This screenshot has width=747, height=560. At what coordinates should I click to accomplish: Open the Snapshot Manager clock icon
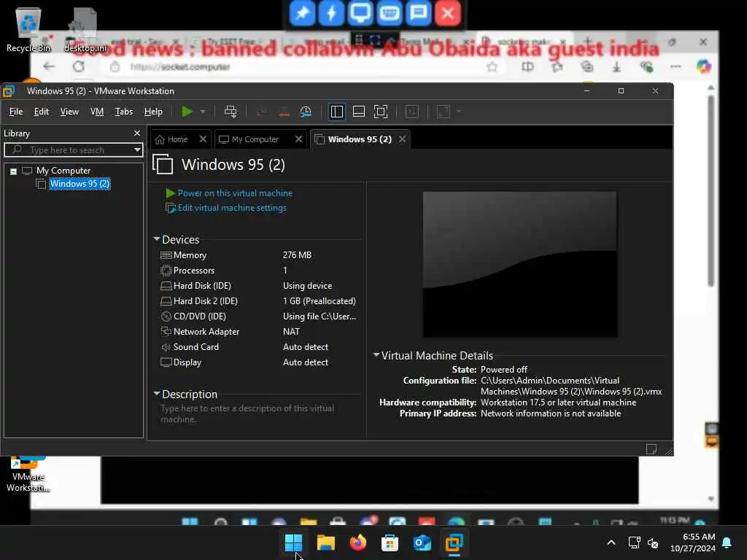[x=306, y=112]
